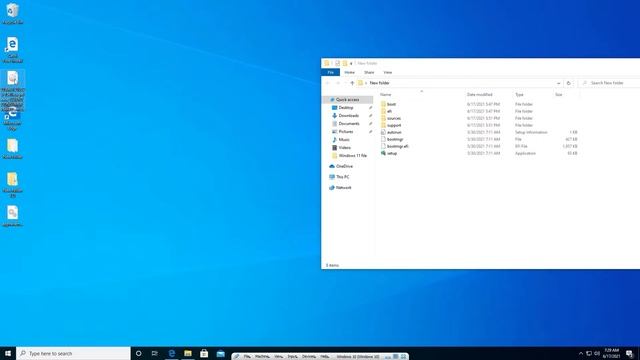The height and width of the screenshot is (360, 640).
Task: Open Downloads in the navigation pane
Action: pos(349,116)
